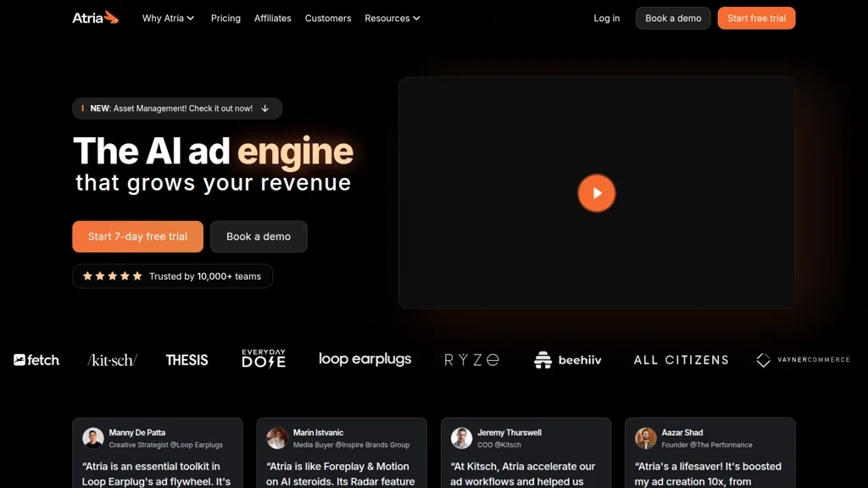Click the down arrow in Asset Management banner

pyautogui.click(x=265, y=108)
